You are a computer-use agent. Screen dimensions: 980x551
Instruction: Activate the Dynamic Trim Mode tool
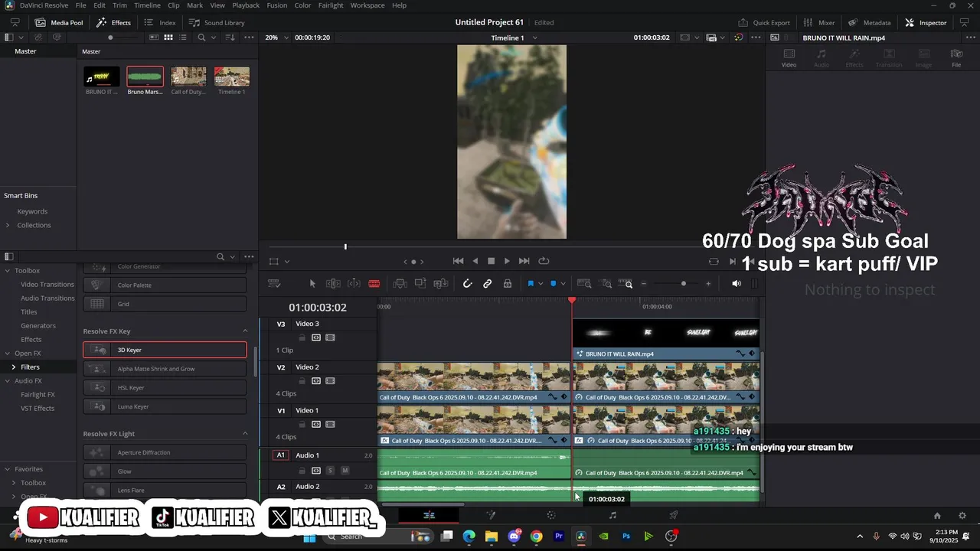tap(354, 284)
